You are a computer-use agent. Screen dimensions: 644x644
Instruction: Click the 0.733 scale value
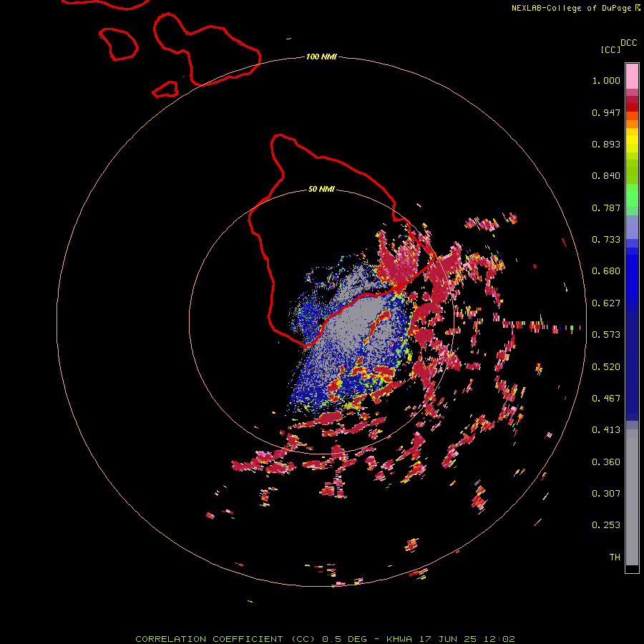click(x=606, y=240)
